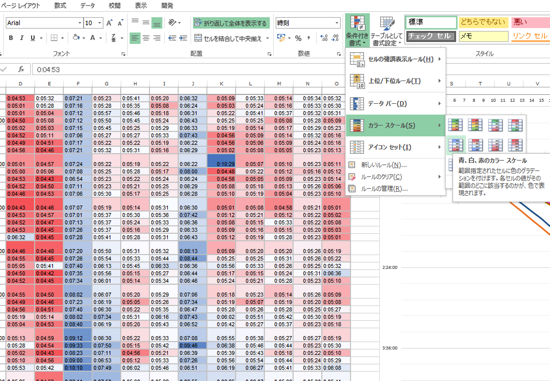The image size is (550, 381).
Task: Toggle the active left-align button
Action: (x=135, y=38)
